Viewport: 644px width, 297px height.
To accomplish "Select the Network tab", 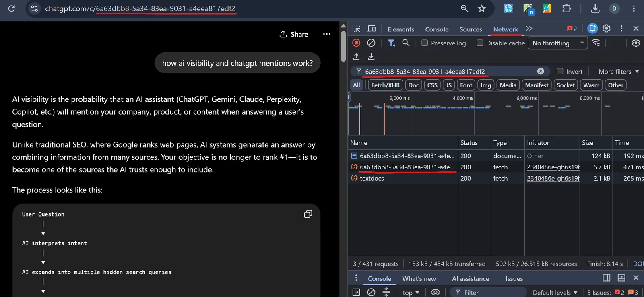I will click(x=506, y=29).
